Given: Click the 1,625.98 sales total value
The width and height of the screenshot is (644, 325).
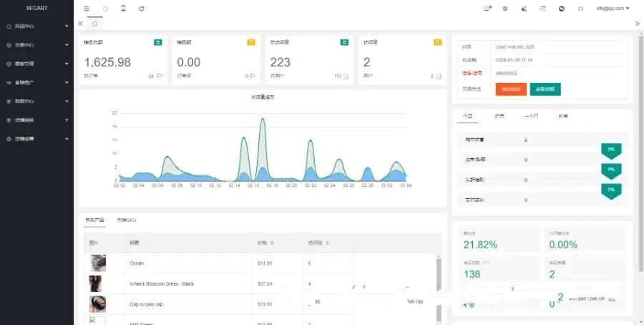Looking at the screenshot, I should [107, 62].
